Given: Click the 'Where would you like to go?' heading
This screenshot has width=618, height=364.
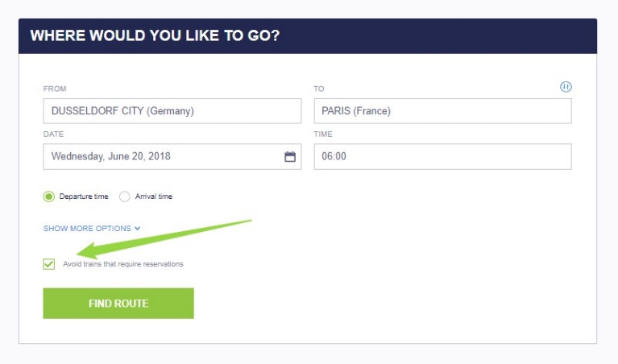Looking at the screenshot, I should (155, 36).
